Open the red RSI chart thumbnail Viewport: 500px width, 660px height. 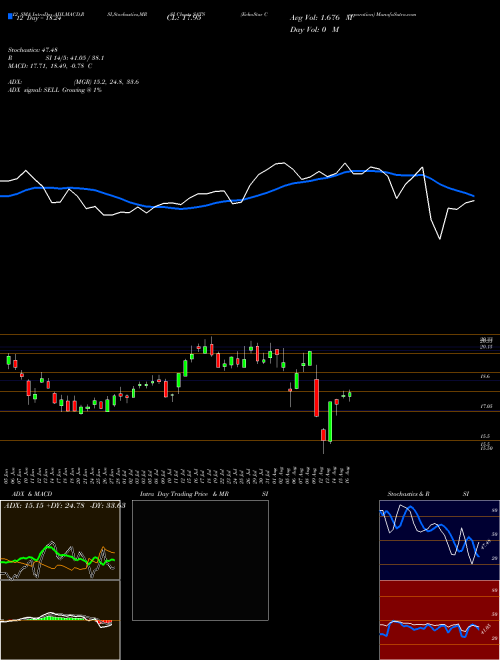(x=439, y=620)
